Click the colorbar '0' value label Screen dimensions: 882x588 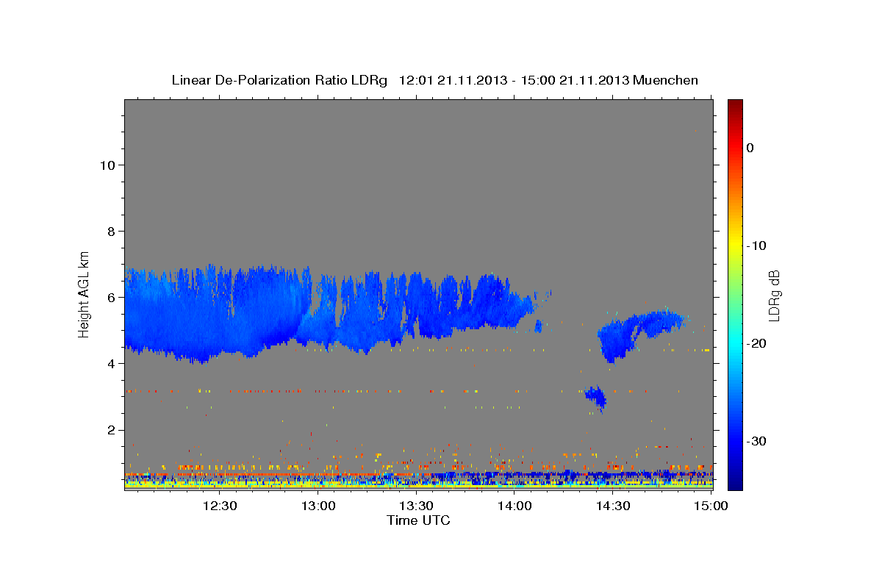[750, 148]
